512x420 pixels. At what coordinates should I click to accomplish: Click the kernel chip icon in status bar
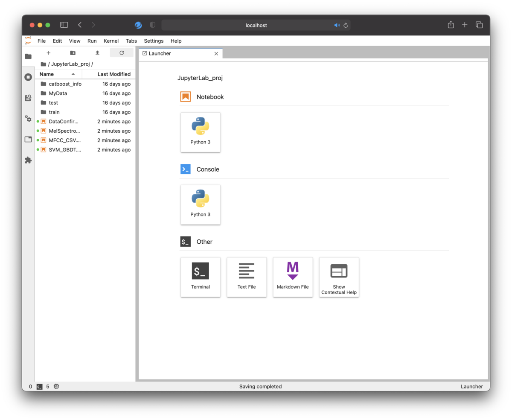[56, 387]
